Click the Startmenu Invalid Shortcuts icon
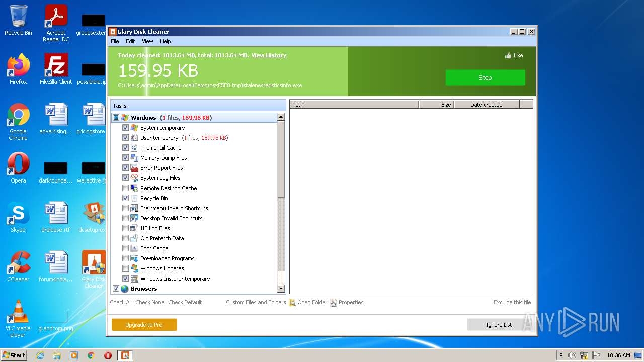 click(x=134, y=208)
